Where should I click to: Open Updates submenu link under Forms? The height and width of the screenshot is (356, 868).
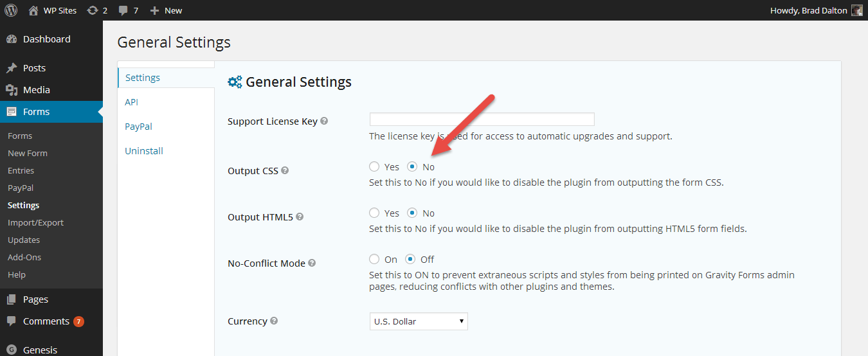tap(24, 240)
